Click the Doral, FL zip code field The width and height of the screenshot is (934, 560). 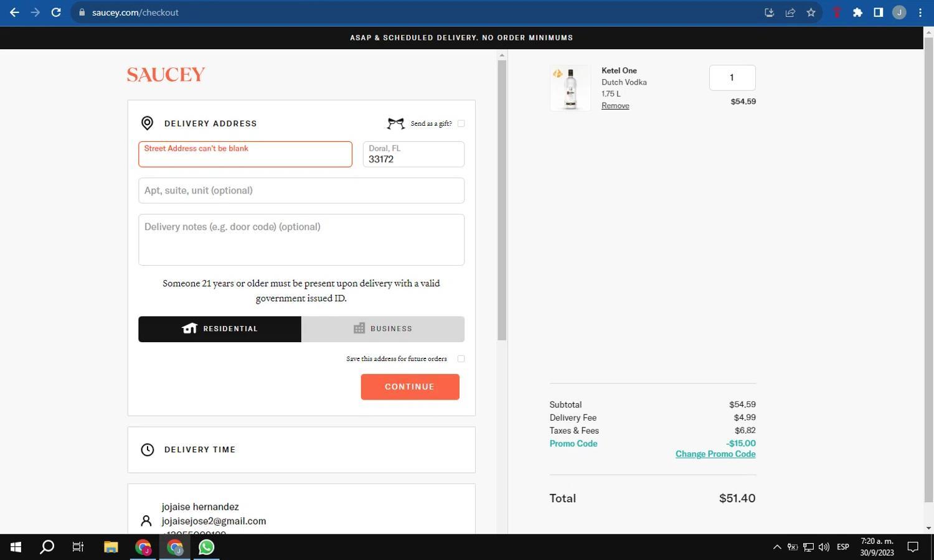pyautogui.click(x=413, y=154)
